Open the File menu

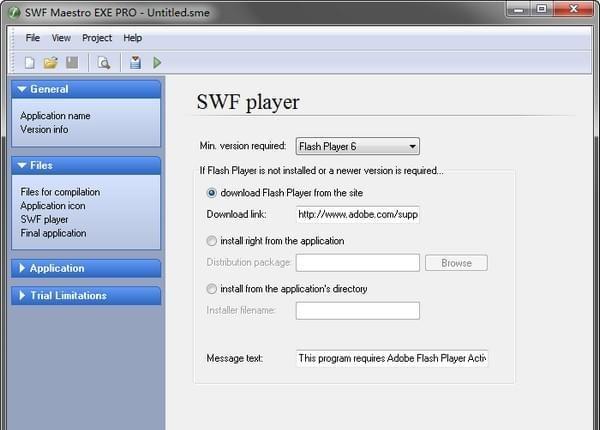pos(33,38)
